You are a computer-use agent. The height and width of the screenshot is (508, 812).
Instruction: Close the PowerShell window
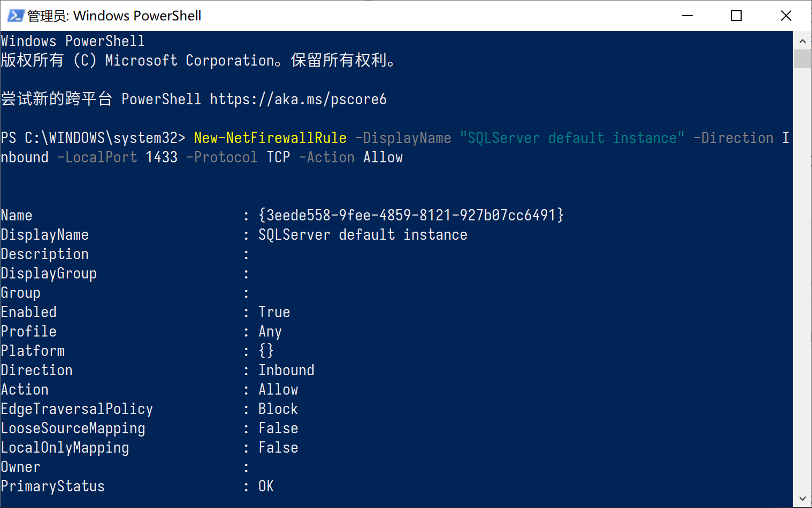click(786, 16)
